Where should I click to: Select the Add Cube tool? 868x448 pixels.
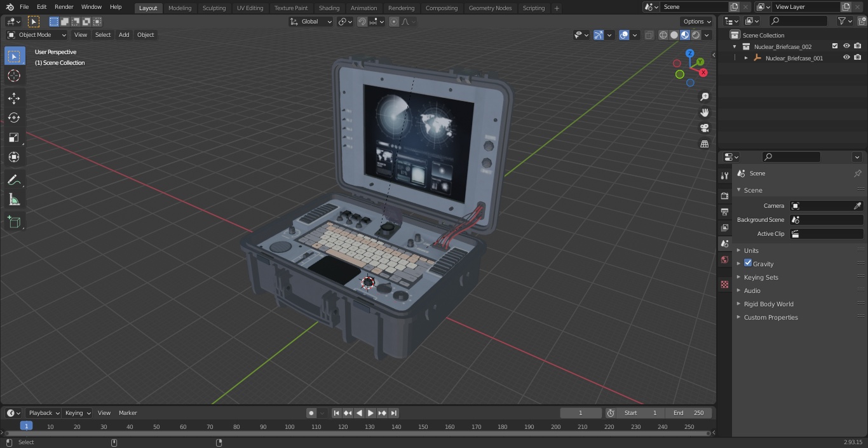(14, 222)
